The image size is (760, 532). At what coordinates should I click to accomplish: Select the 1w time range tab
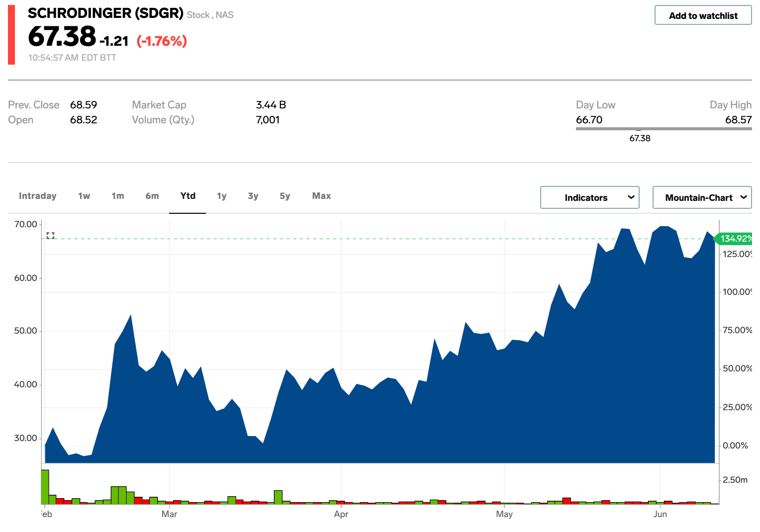[84, 196]
